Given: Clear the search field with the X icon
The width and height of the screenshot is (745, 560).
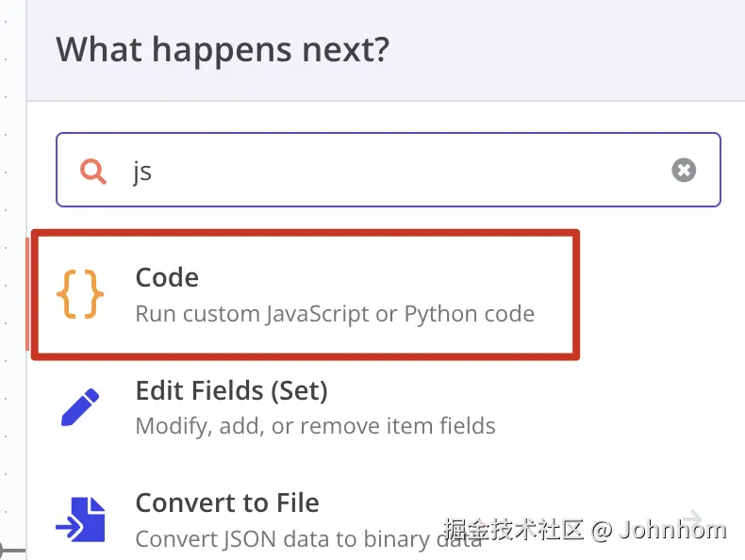Looking at the screenshot, I should tap(684, 170).
